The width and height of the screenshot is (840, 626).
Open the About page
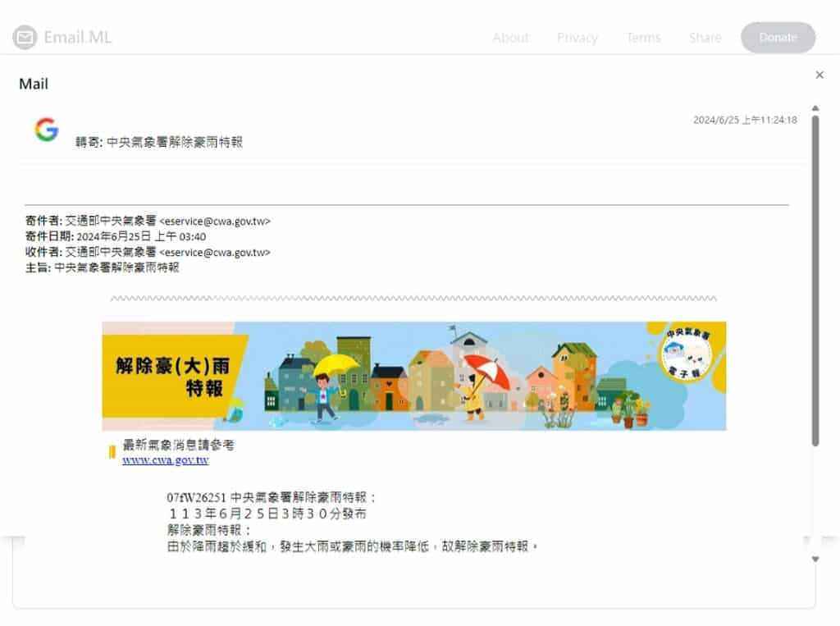510,38
